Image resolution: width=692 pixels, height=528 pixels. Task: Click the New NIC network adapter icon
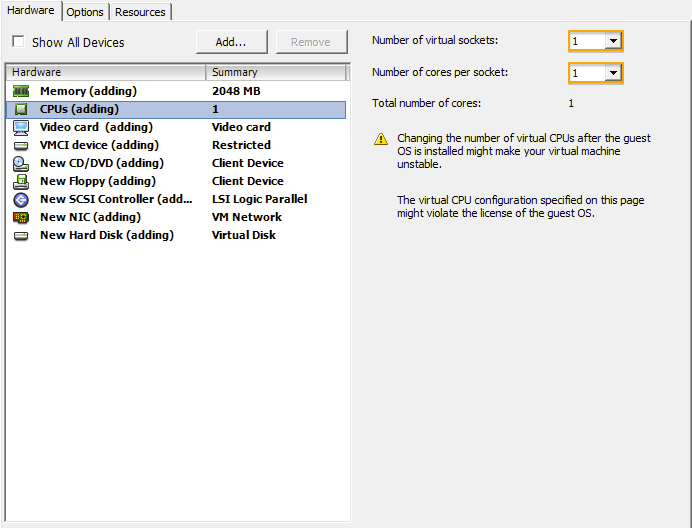pyautogui.click(x=21, y=217)
